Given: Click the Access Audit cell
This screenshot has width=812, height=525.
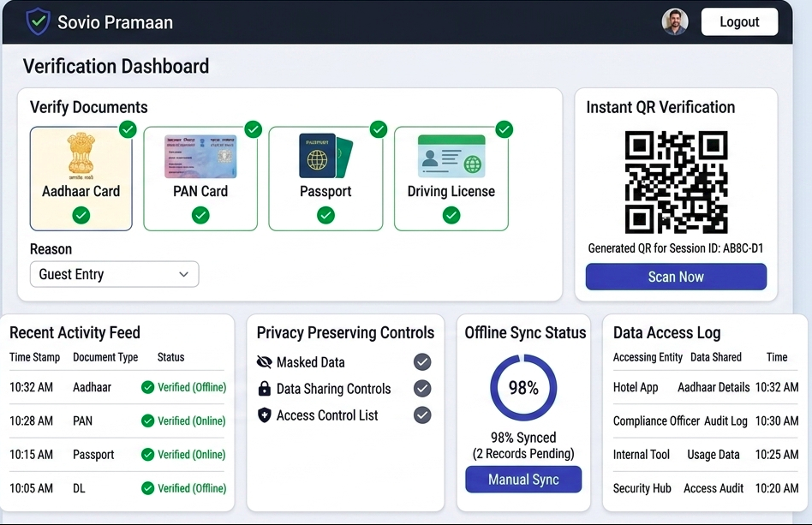Looking at the screenshot, I should point(713,488).
